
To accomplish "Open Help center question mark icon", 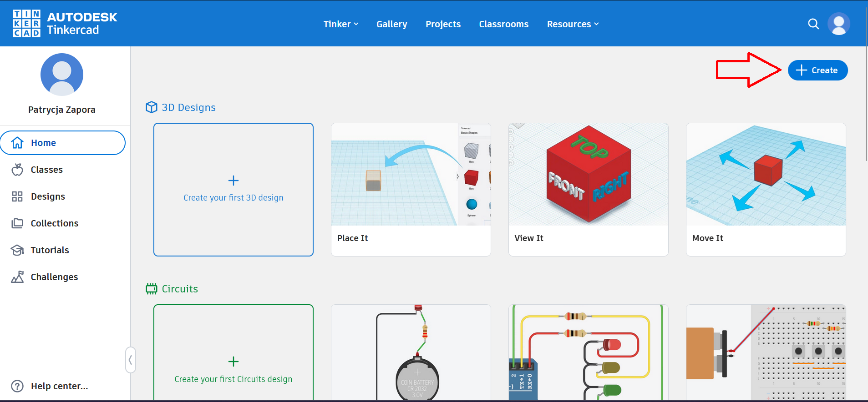I will pyautogui.click(x=17, y=386).
